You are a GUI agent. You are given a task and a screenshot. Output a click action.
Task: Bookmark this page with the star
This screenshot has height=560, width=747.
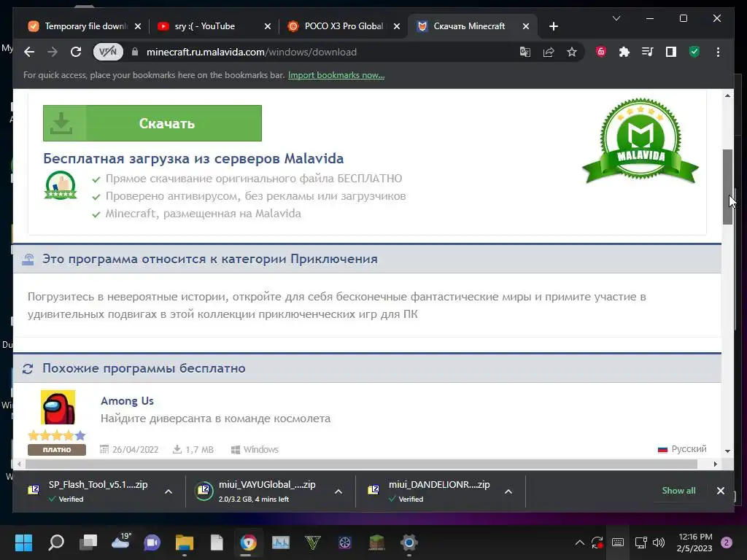pyautogui.click(x=572, y=52)
